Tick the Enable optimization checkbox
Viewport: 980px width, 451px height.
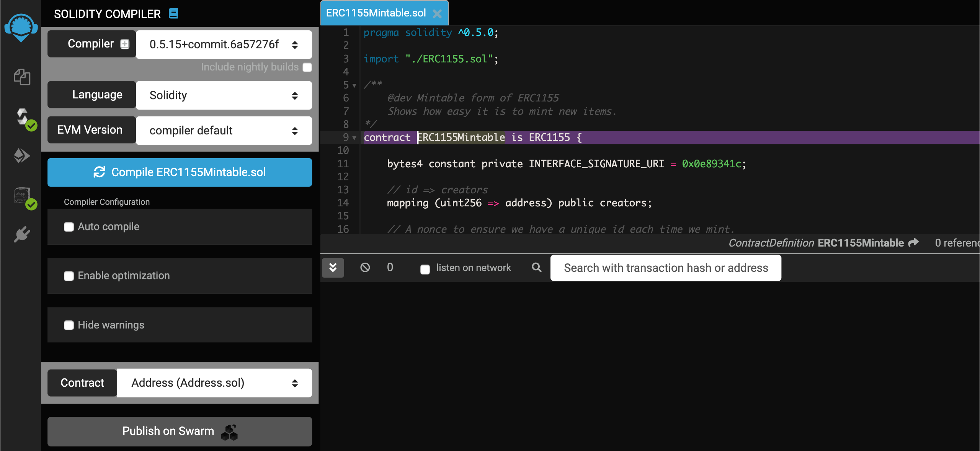tap(69, 276)
